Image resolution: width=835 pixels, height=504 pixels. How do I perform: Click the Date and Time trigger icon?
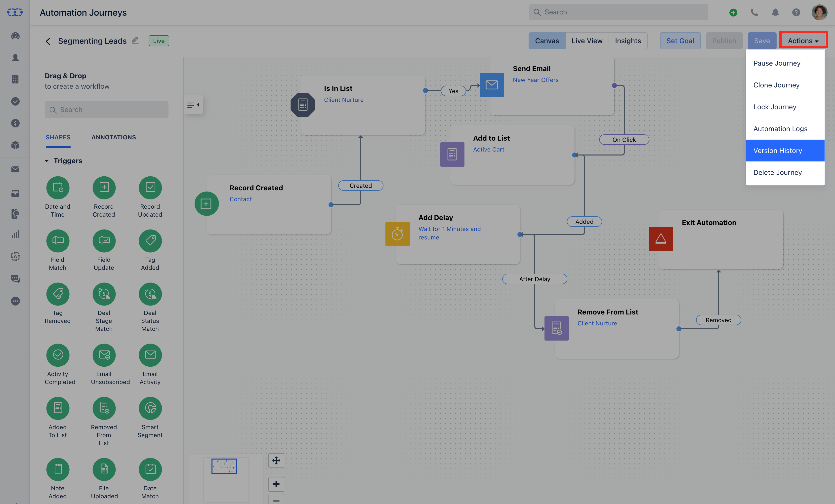click(x=58, y=188)
